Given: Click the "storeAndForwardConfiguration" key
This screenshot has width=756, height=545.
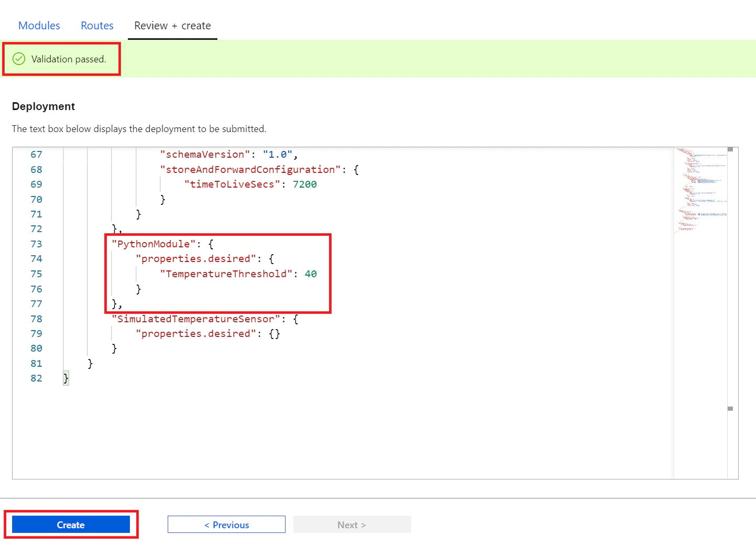Looking at the screenshot, I should (x=250, y=170).
